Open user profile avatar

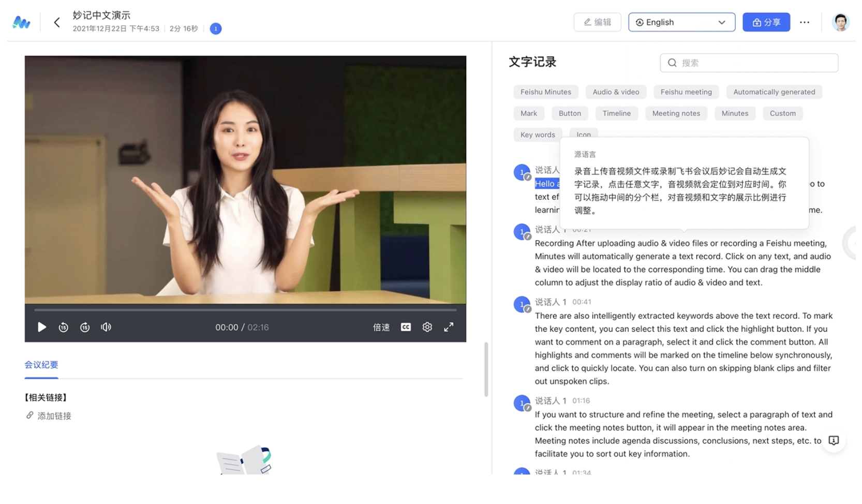click(840, 22)
